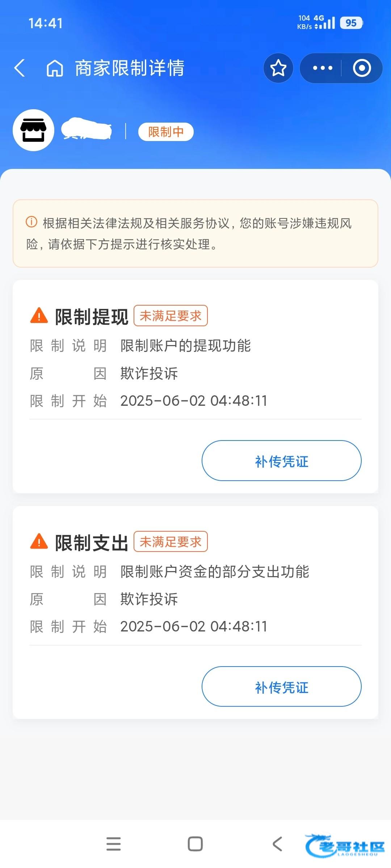Tap the battery indicator in status bar
Viewport: 391px width, 868px height.
point(351,23)
